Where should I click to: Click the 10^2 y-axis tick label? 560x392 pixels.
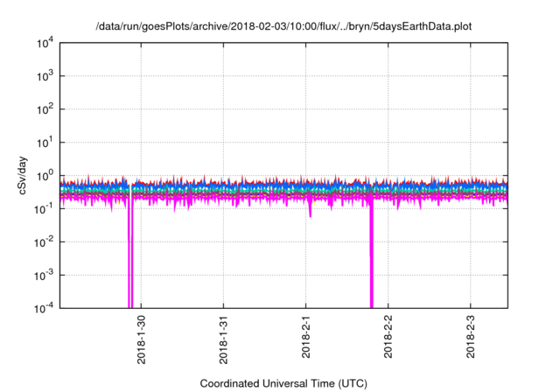pyautogui.click(x=45, y=109)
